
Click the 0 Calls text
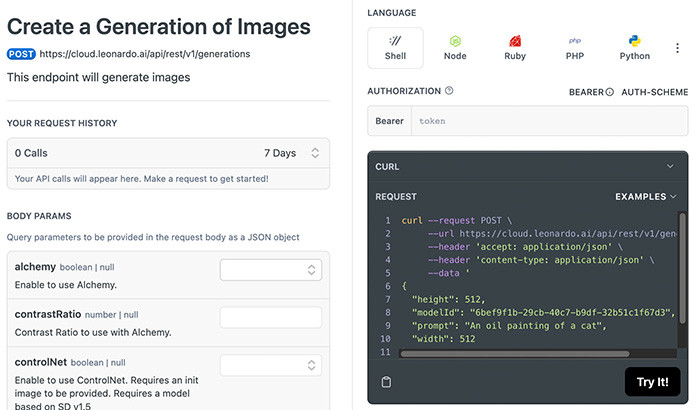[31, 153]
